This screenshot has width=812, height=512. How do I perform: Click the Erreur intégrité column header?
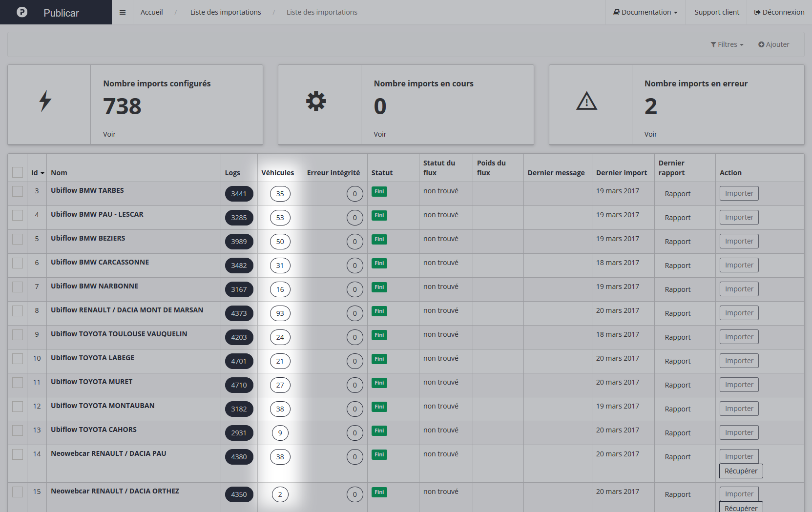point(333,173)
